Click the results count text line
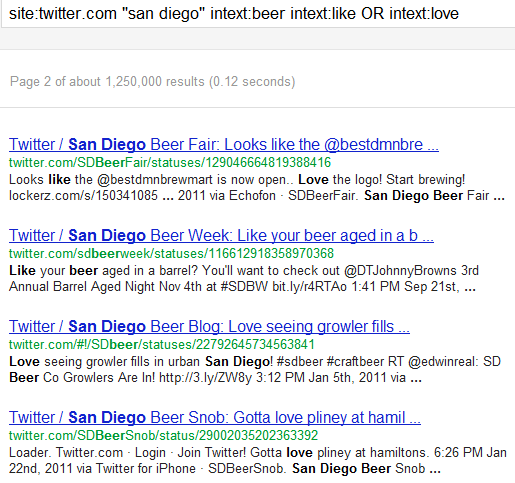This screenshot has height=483, width=515. click(152, 82)
